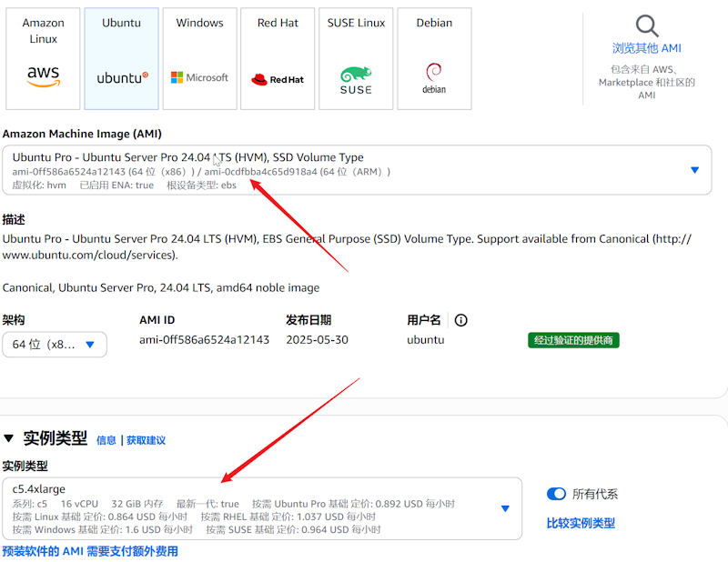
Task: Click the 预装软件的 AMI 需要支付额外费用 link
Action: tap(90, 551)
